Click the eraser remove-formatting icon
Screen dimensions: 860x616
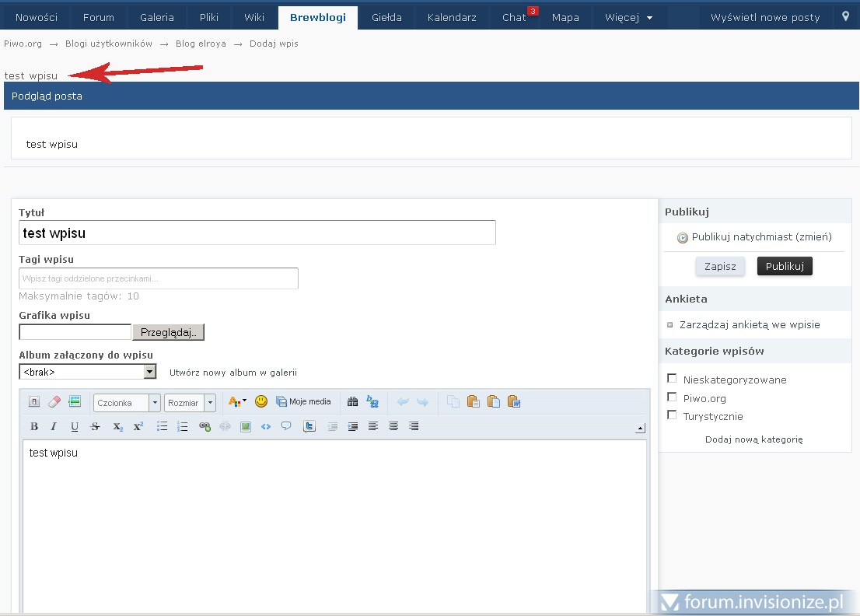coord(54,401)
